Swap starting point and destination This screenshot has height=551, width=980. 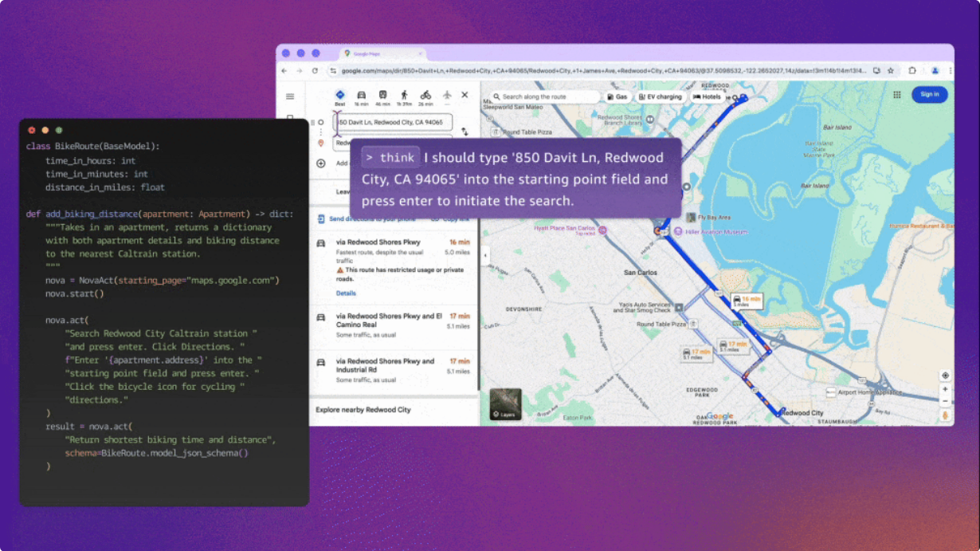click(x=465, y=132)
